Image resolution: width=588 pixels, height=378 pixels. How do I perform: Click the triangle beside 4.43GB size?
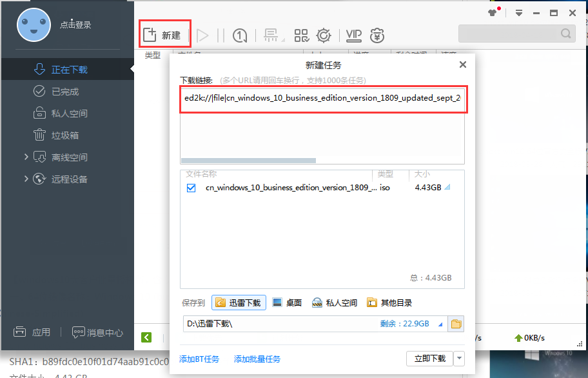click(447, 187)
